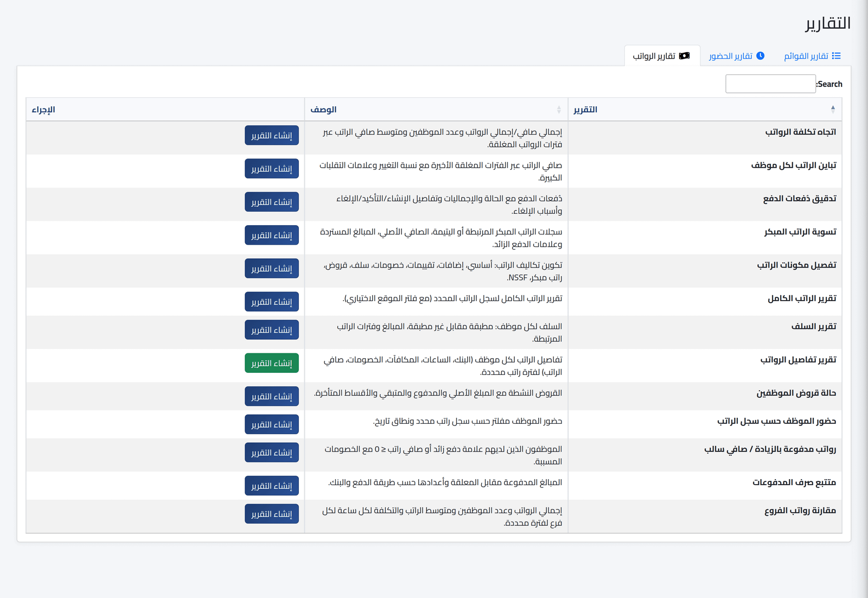Click the list icon beside تقارير القوائم
The image size is (868, 598).
[x=836, y=56]
